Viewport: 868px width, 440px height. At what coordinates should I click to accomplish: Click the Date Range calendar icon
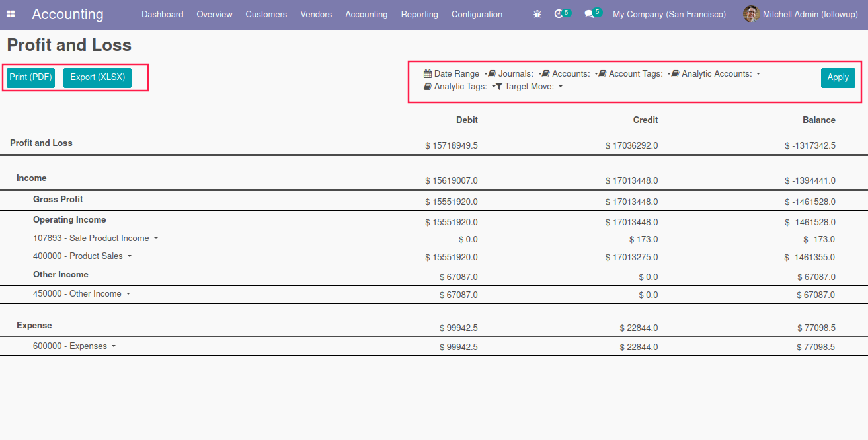pos(428,74)
